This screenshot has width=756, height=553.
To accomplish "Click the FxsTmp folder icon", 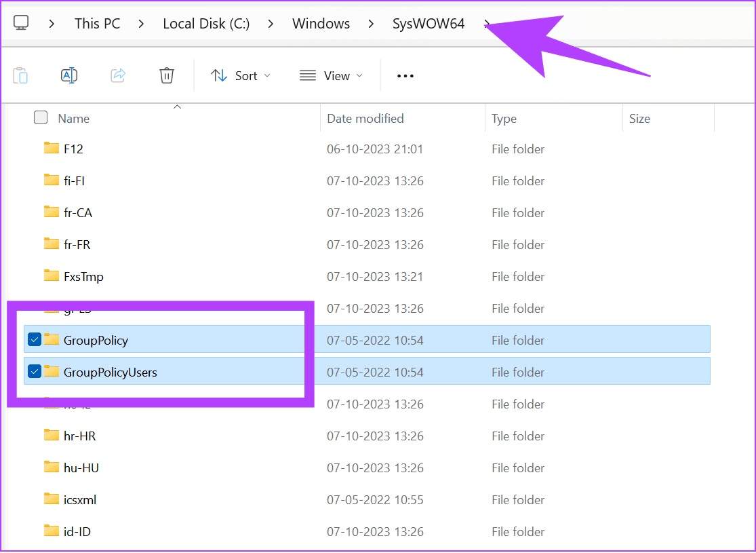I will point(52,275).
